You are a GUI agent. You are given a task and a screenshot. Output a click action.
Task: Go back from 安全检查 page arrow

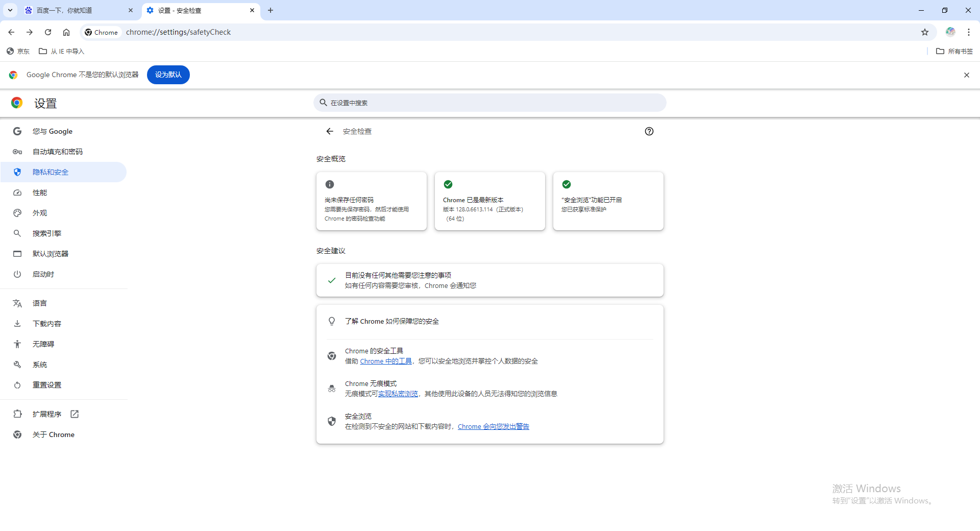coord(330,131)
